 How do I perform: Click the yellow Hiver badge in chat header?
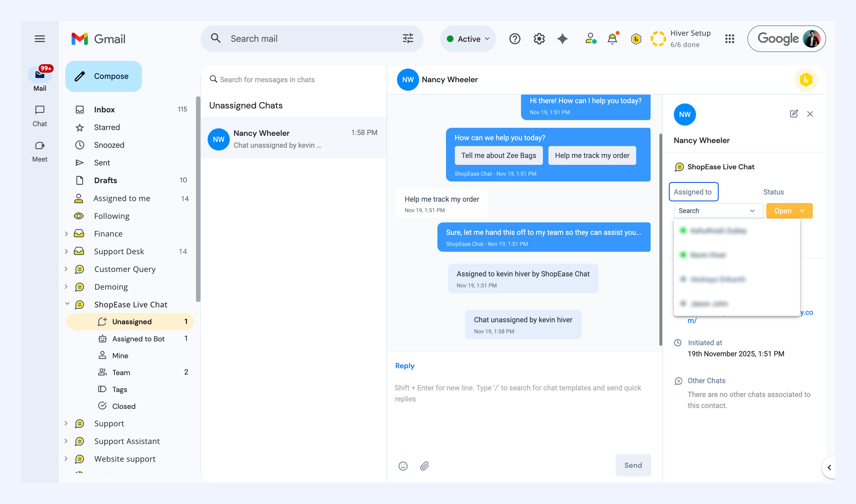[806, 79]
